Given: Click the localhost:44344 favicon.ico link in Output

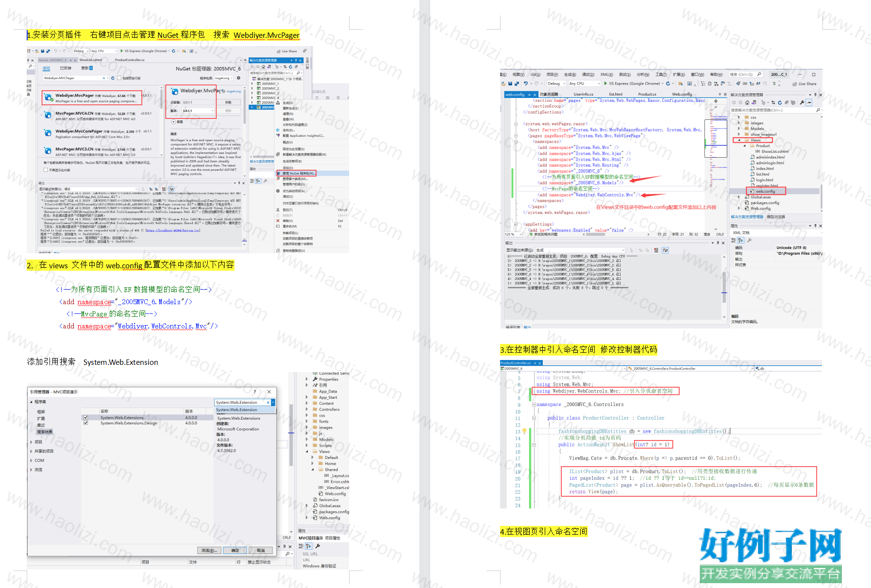Looking at the screenshot, I should (x=172, y=230).
